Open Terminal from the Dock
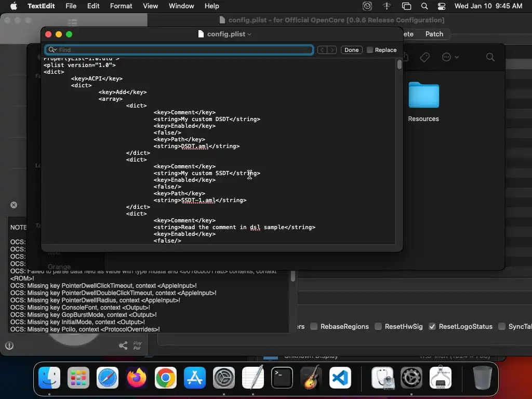532x399 pixels. coord(282,378)
